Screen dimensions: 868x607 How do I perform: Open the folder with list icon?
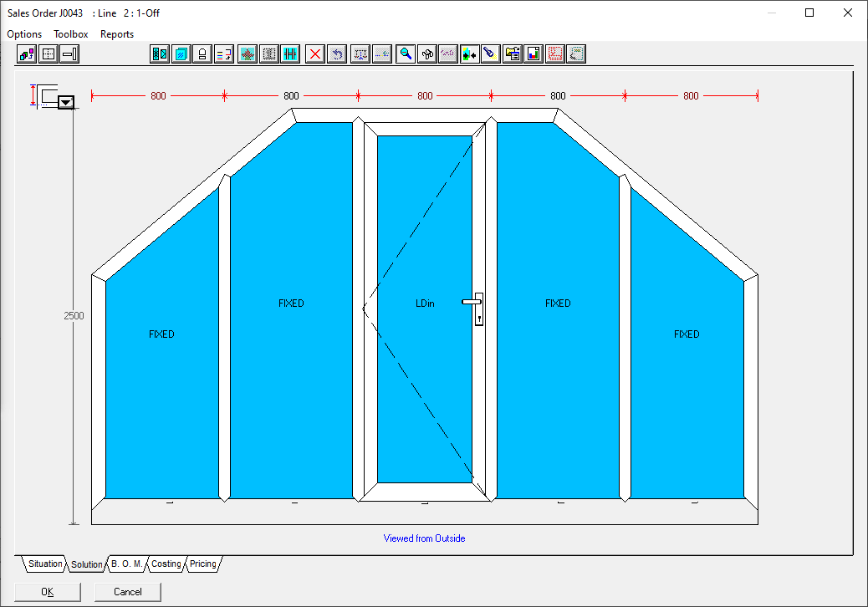point(513,54)
